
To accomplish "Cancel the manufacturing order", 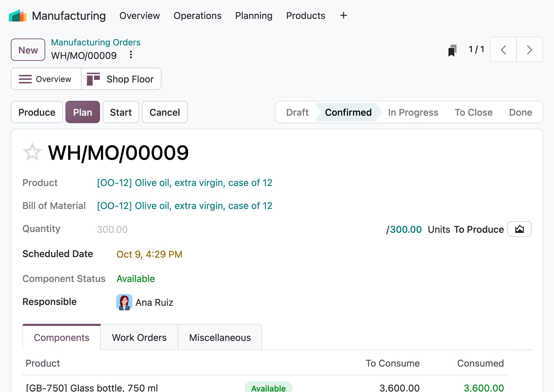I will (x=165, y=112).
